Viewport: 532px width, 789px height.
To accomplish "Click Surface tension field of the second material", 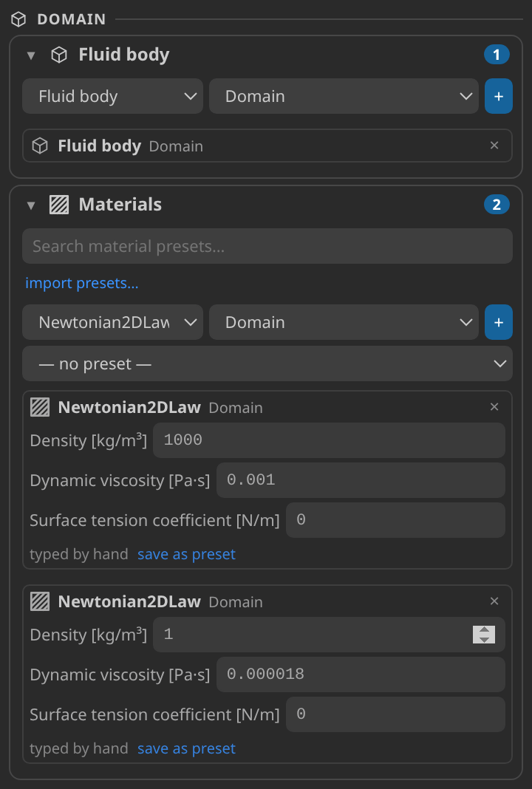I will 395,714.
